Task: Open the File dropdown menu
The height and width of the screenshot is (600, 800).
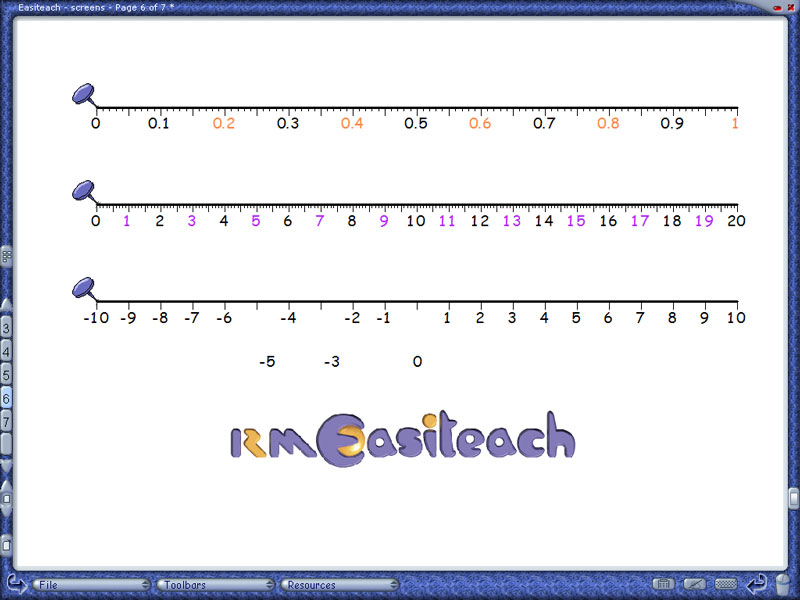Action: [x=91, y=585]
